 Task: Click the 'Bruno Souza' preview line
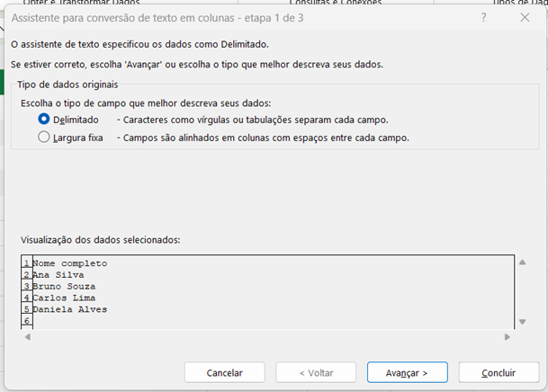pos(64,286)
